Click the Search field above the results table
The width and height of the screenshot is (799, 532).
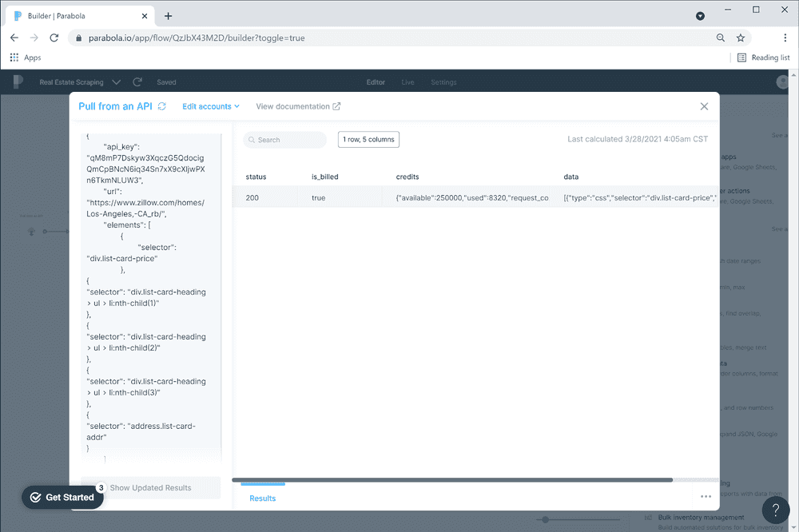point(285,140)
